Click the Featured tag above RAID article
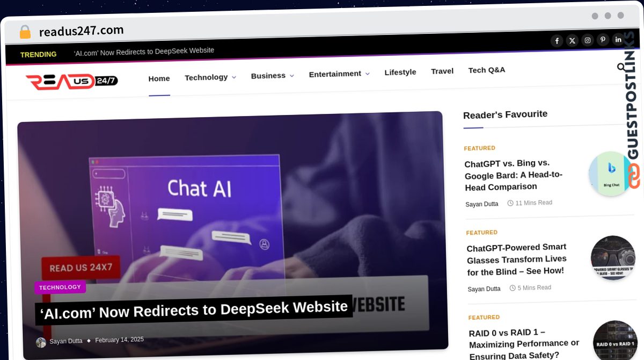Viewport: 644px width, 360px height. 484,318
